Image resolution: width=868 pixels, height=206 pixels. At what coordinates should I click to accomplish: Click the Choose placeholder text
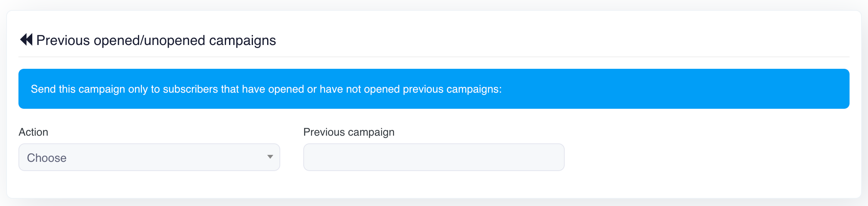47,158
